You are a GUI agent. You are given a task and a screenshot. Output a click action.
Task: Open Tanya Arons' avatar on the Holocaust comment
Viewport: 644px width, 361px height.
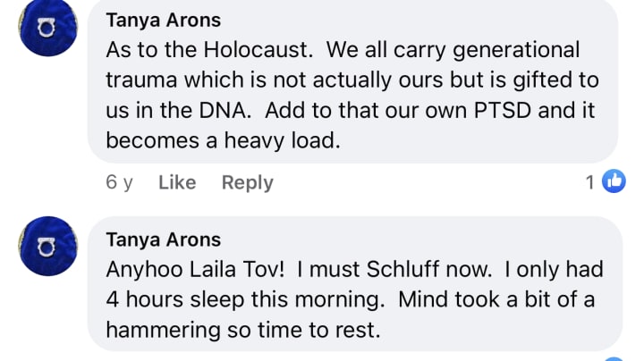(x=48, y=27)
